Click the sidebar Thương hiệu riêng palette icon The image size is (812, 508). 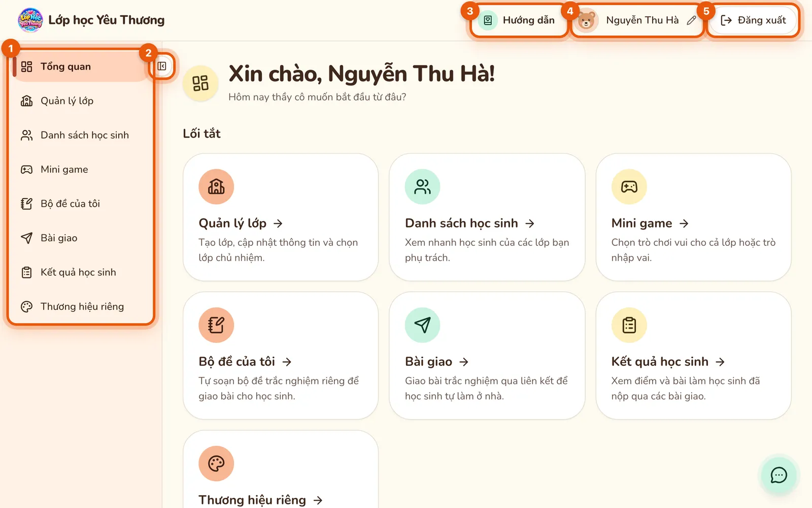[26, 307]
